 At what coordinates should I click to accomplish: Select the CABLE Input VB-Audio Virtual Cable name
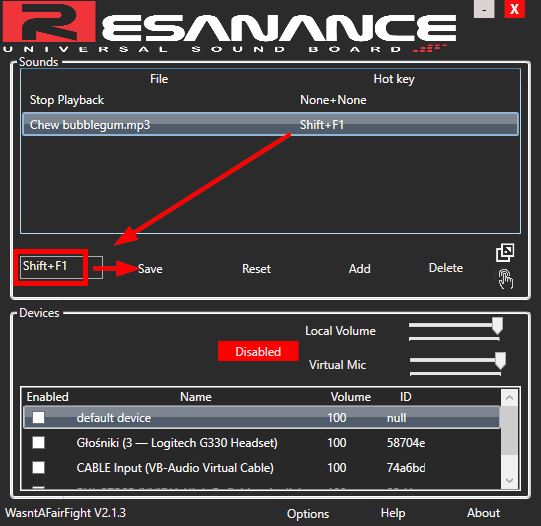point(175,468)
